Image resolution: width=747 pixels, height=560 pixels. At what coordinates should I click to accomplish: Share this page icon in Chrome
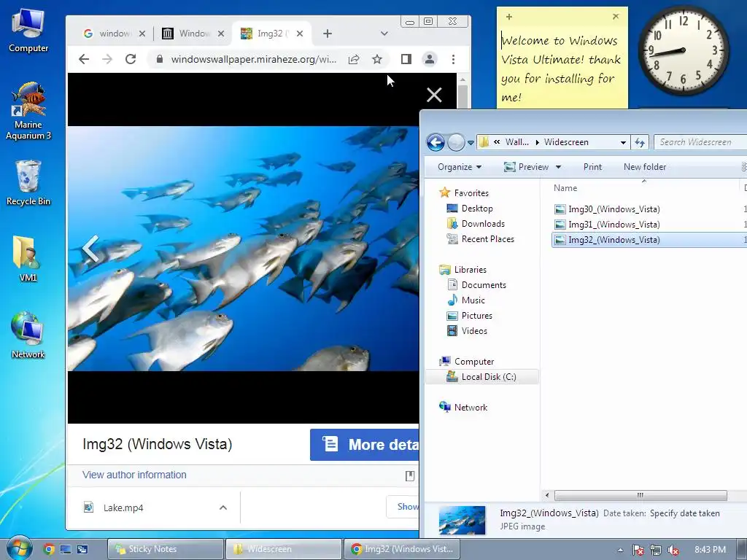354,59
